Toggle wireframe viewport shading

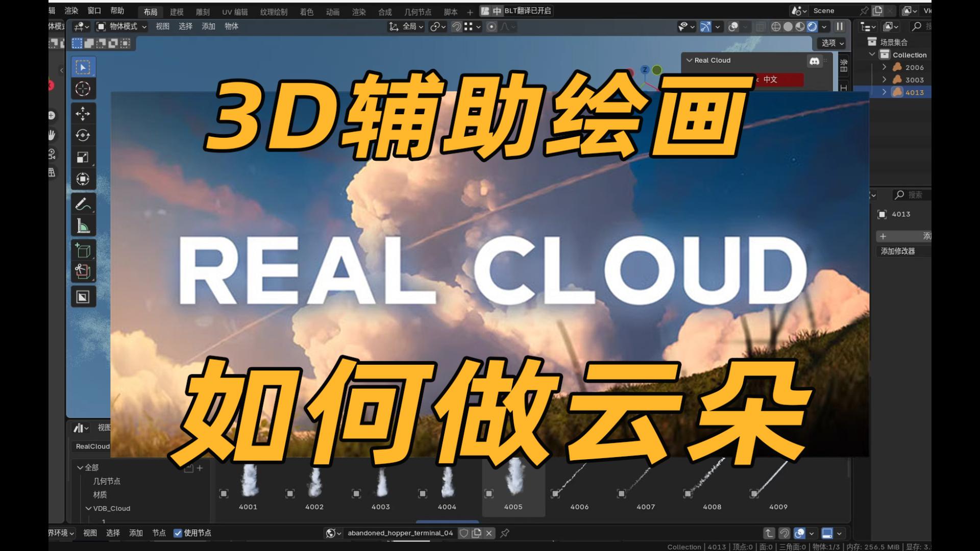pyautogui.click(x=776, y=27)
